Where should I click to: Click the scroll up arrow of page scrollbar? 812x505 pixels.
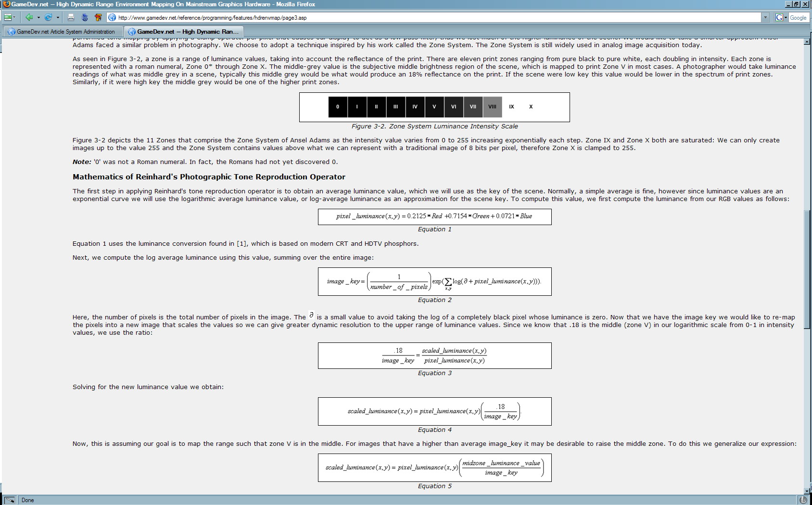coord(807,42)
